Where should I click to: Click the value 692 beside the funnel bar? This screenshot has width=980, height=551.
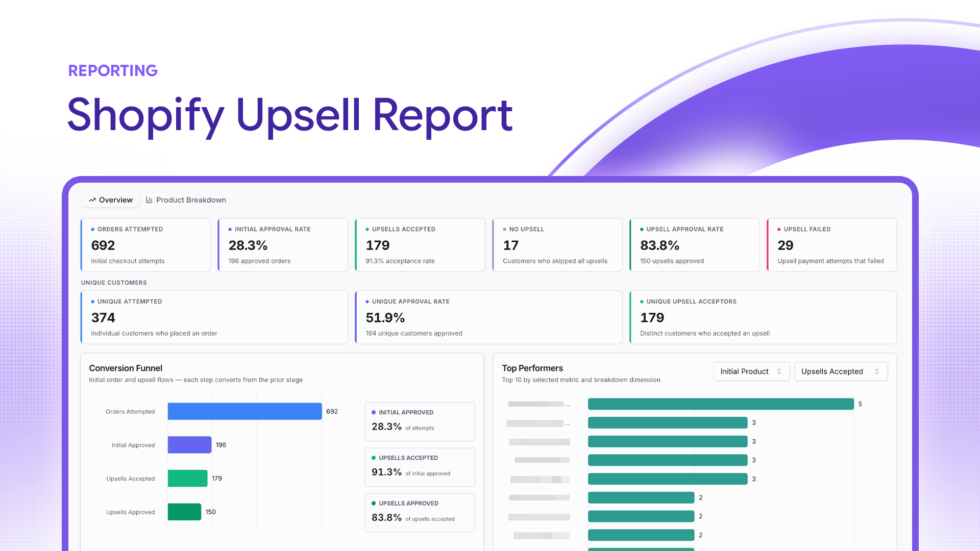click(332, 411)
